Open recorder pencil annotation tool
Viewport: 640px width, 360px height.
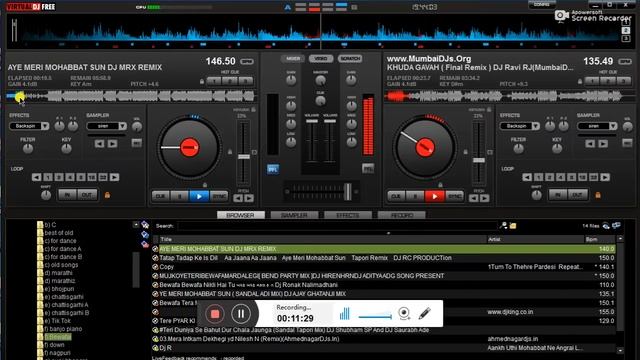tap(424, 313)
